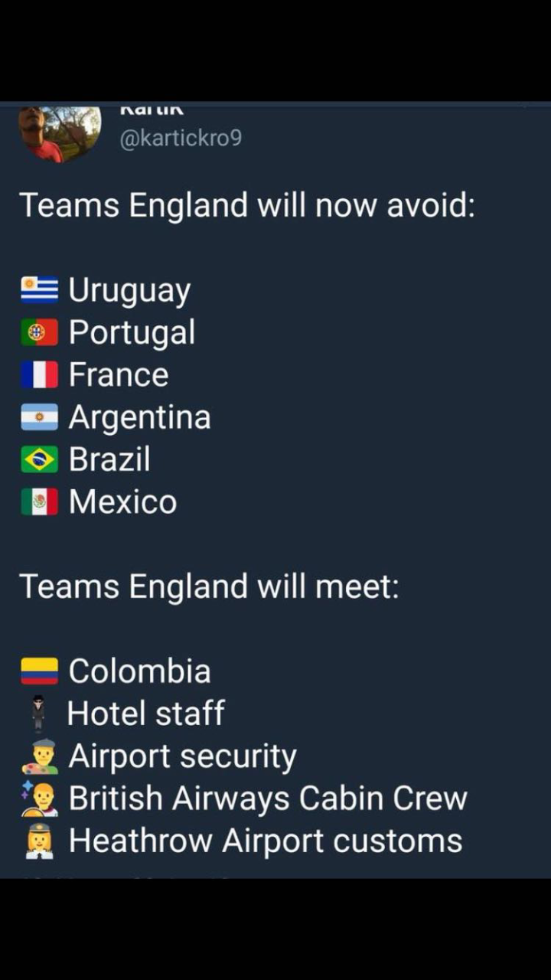Select the Argentina flag emoji
This screenshot has width=551, height=980.
pyautogui.click(x=39, y=416)
